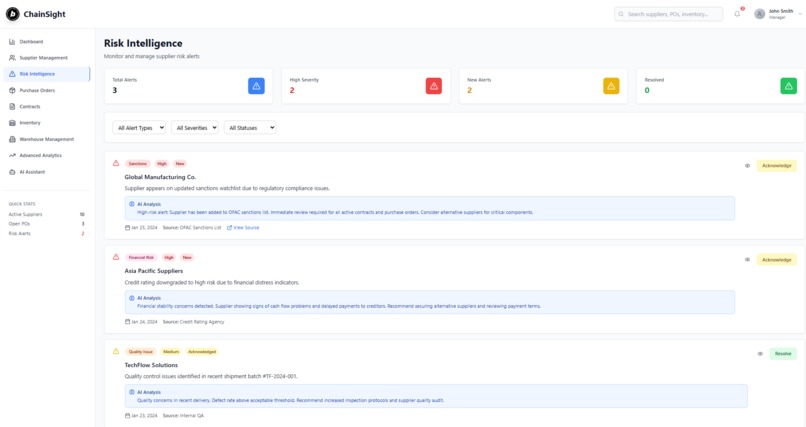806x427 pixels.
Task: Click John Smith user avatar
Action: [759, 14]
